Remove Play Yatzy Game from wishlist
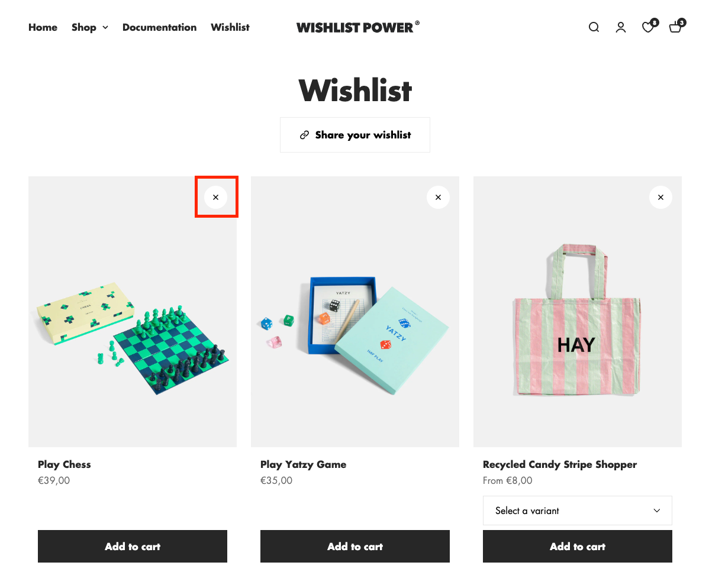Screen dimensions: 709x588 (x=438, y=197)
